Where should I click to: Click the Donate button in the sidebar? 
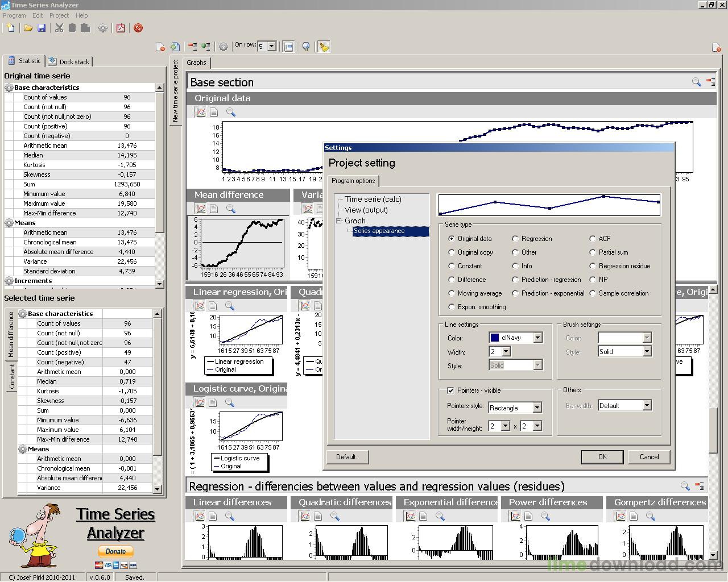point(115,551)
